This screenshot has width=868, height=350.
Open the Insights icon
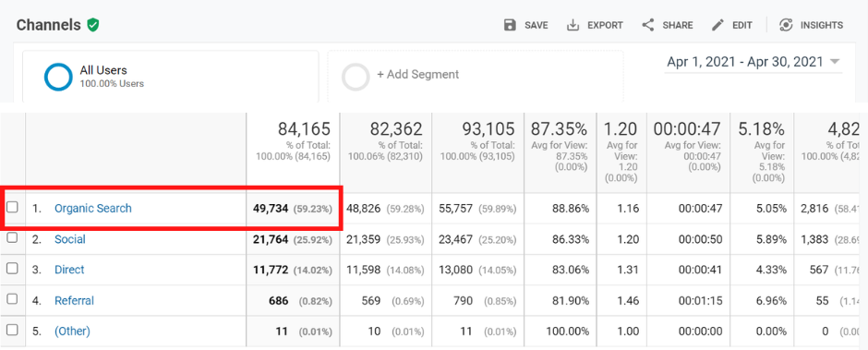[786, 25]
